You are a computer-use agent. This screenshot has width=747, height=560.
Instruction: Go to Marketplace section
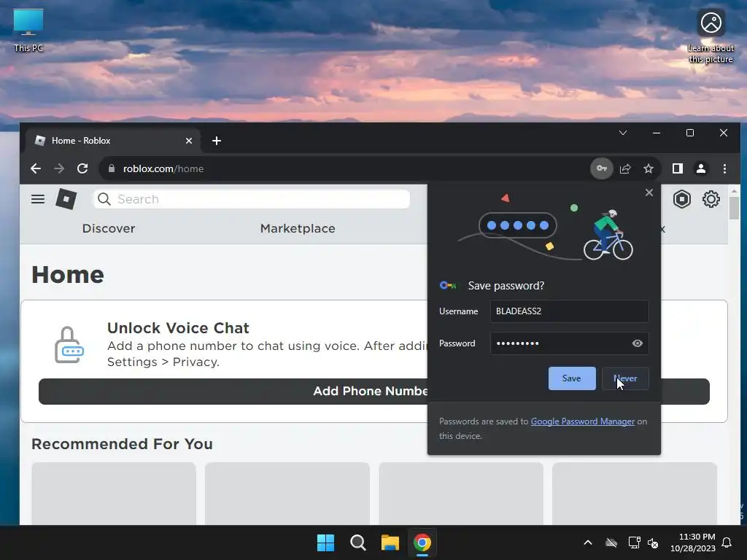[x=298, y=228]
